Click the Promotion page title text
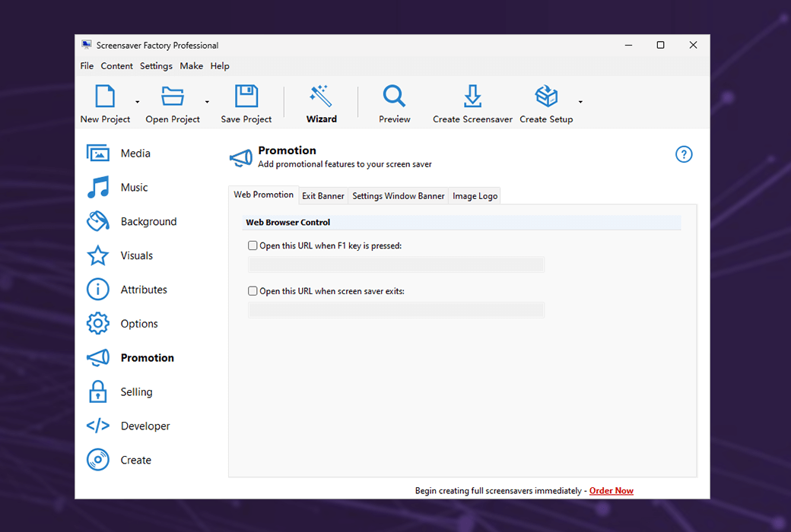 pyautogui.click(x=287, y=150)
